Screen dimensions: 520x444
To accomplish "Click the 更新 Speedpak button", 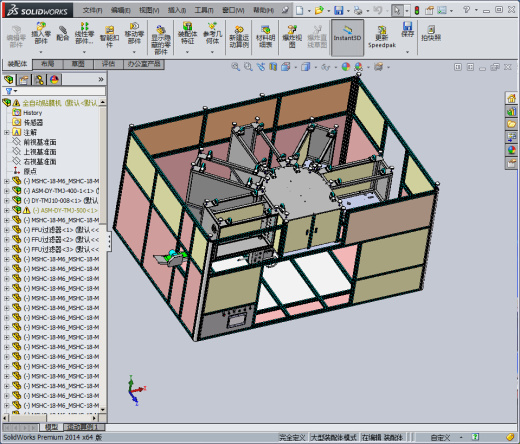I will click(382, 37).
